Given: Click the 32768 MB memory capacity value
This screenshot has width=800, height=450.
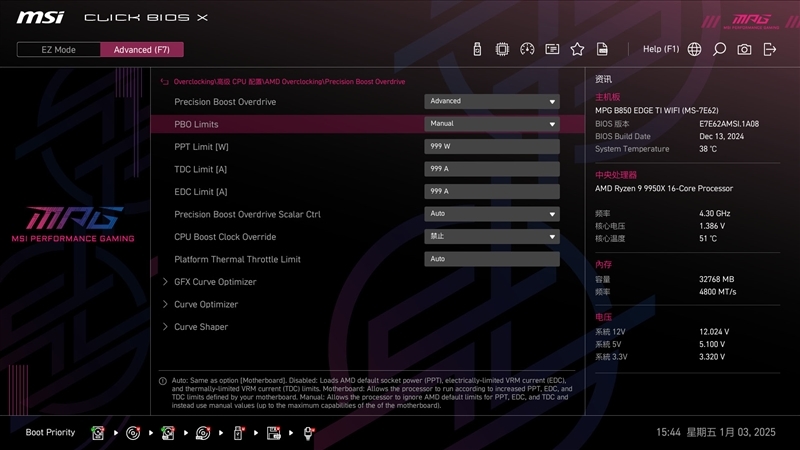Looking at the screenshot, I should point(716,279).
